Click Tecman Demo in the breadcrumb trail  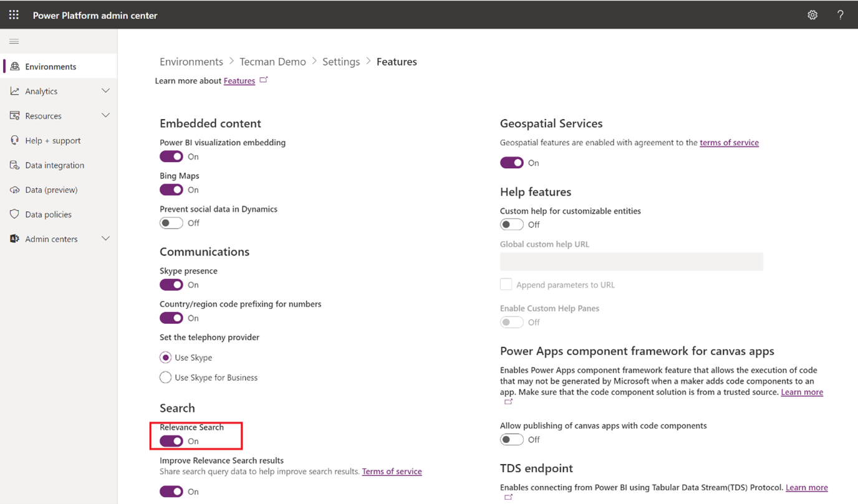pyautogui.click(x=272, y=61)
